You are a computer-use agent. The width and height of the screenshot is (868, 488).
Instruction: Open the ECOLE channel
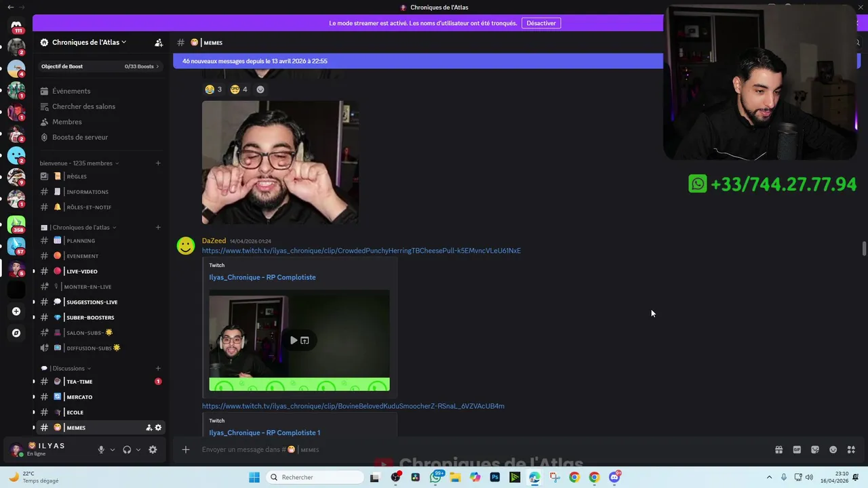click(x=100, y=412)
